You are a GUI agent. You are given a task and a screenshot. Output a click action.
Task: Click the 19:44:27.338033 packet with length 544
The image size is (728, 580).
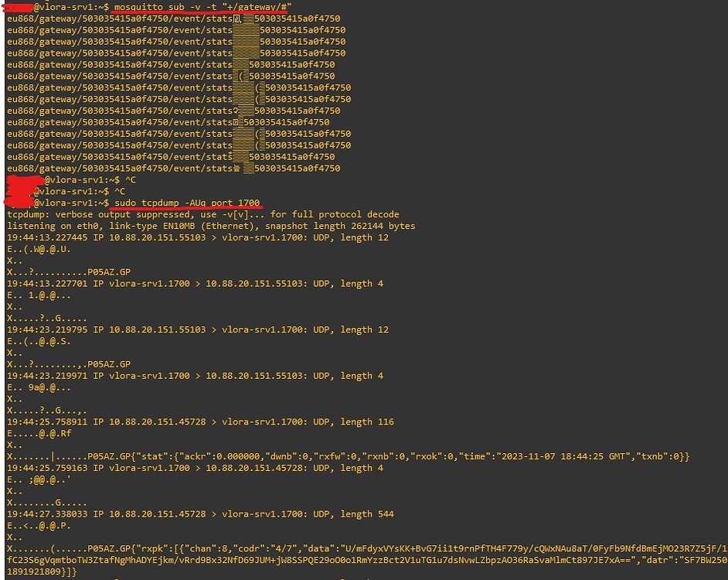200,513
